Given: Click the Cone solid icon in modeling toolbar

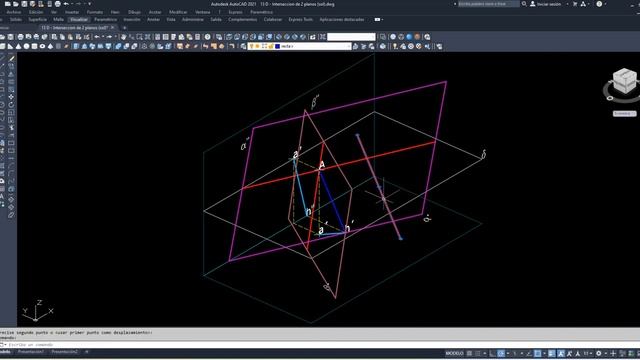Looking at the screenshot, I should click(x=18, y=47).
